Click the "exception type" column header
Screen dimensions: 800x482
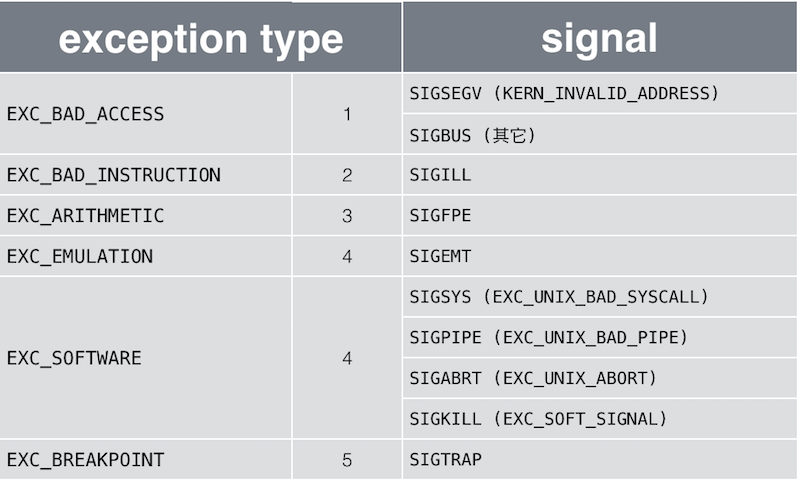point(200,38)
